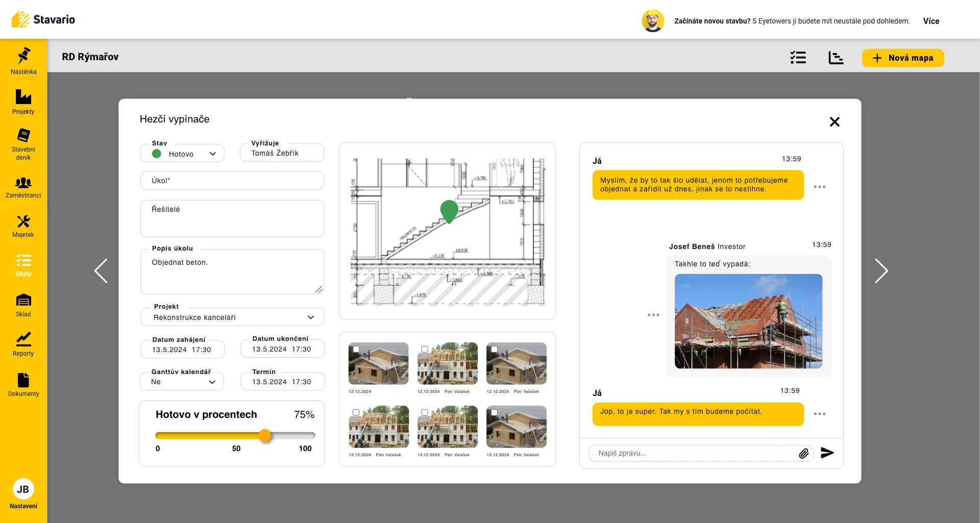Open Sklad section in sidebar

tap(23, 305)
